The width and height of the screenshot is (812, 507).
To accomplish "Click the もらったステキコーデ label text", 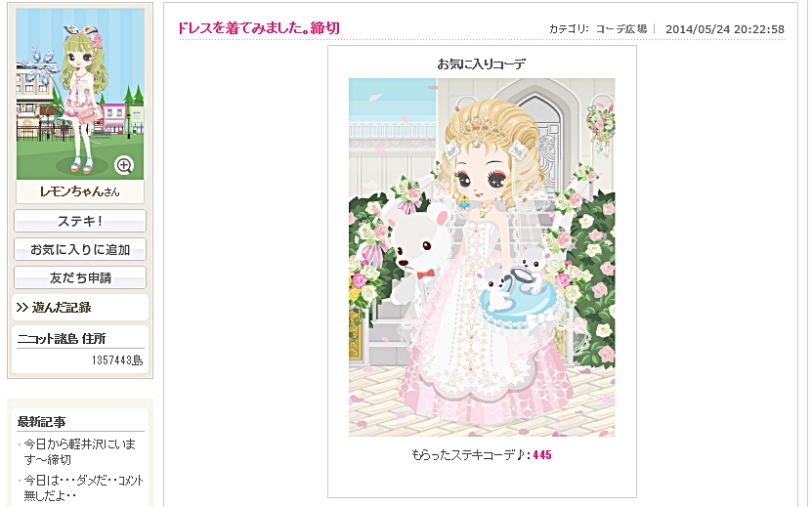I will click(x=469, y=454).
